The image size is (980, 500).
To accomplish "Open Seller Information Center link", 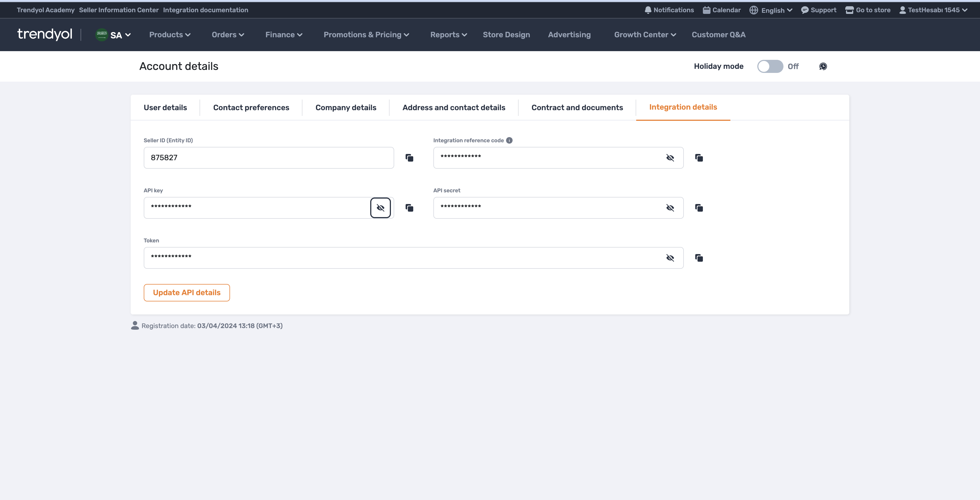I will (119, 10).
